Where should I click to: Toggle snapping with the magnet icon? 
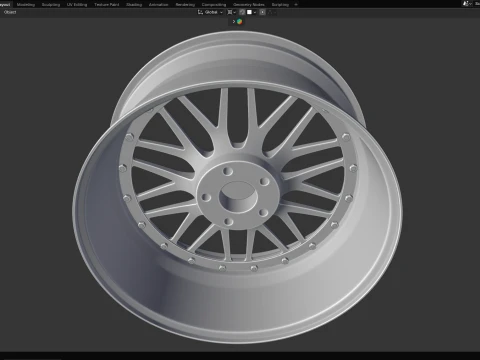(x=242, y=12)
